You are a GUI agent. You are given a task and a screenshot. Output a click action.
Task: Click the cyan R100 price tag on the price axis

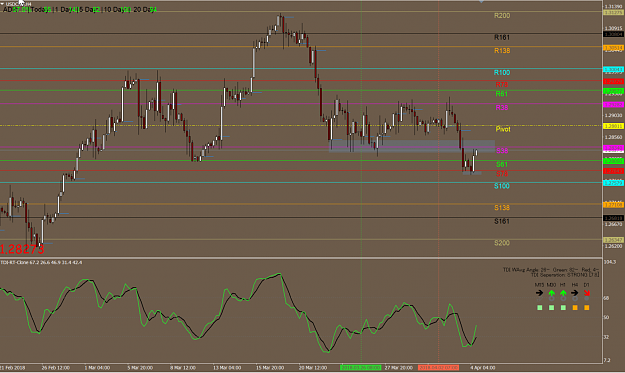[613, 70]
